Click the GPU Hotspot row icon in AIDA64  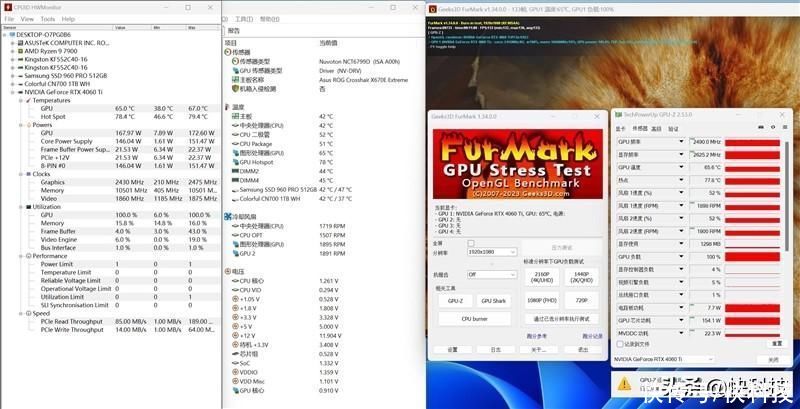[x=235, y=162]
